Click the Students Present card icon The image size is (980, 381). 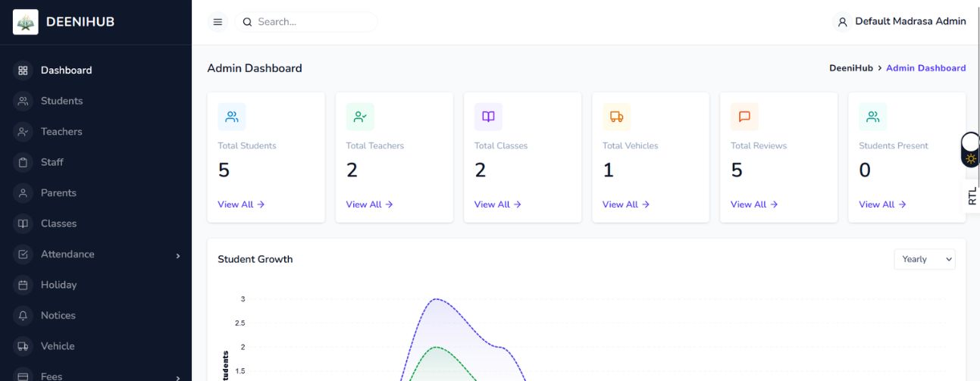pos(872,117)
